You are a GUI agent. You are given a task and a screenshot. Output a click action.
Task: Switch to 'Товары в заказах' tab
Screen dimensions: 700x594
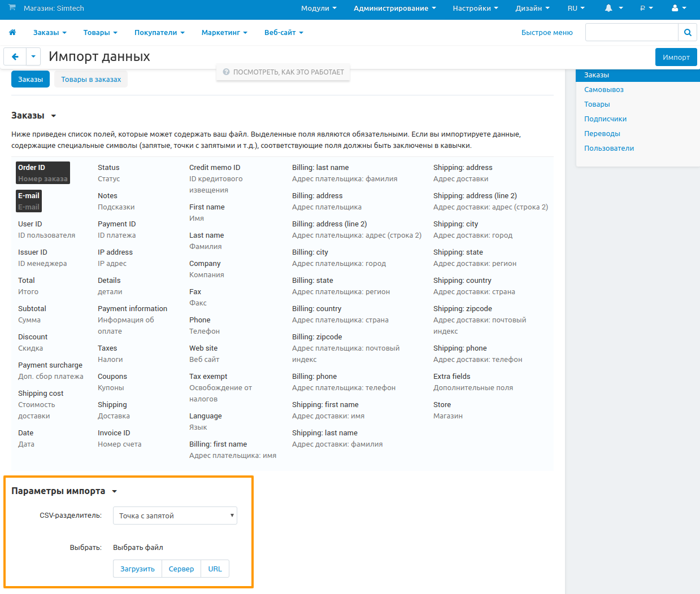pos(91,80)
